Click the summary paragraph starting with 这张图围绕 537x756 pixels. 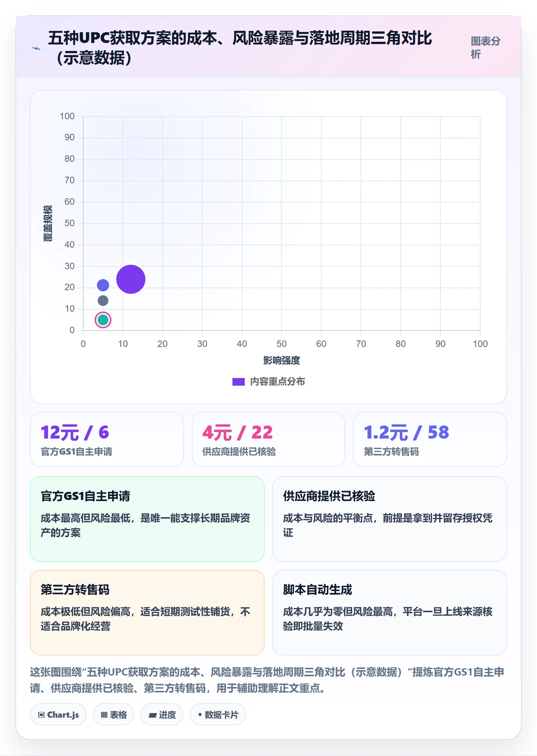(x=267, y=680)
